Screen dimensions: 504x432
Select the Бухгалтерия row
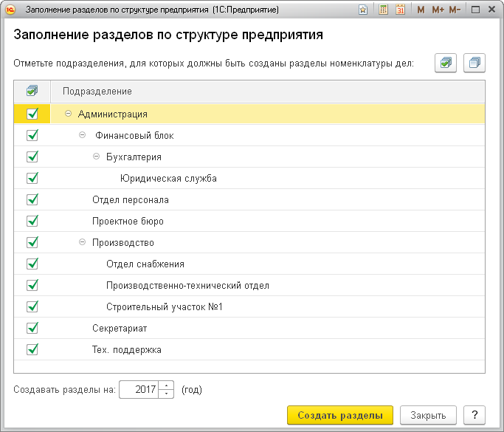(x=249, y=157)
